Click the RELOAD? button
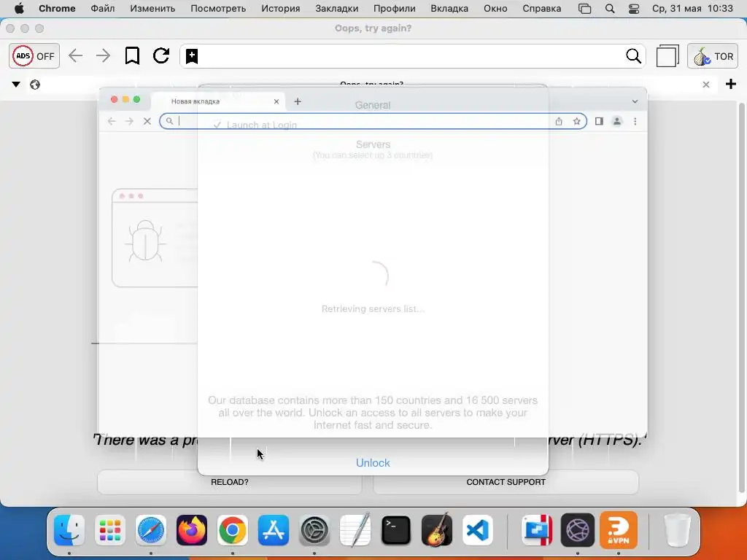Viewport: 747px width, 560px height. coord(230,482)
